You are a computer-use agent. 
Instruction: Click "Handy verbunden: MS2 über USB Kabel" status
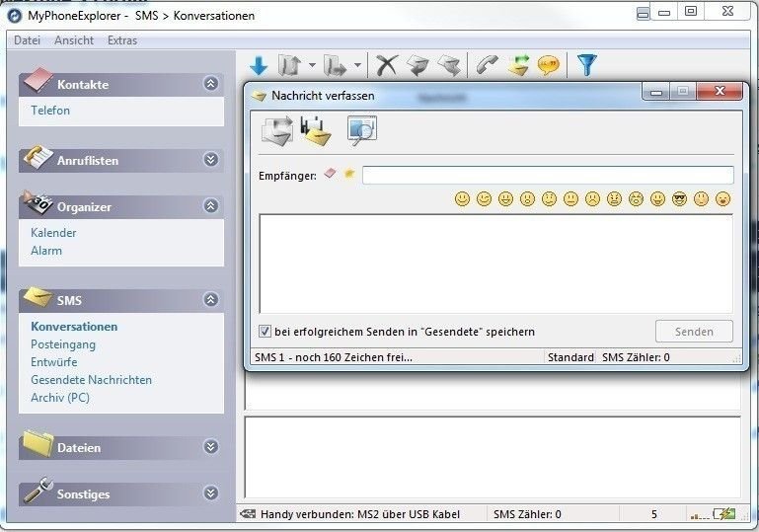pyautogui.click(x=360, y=514)
